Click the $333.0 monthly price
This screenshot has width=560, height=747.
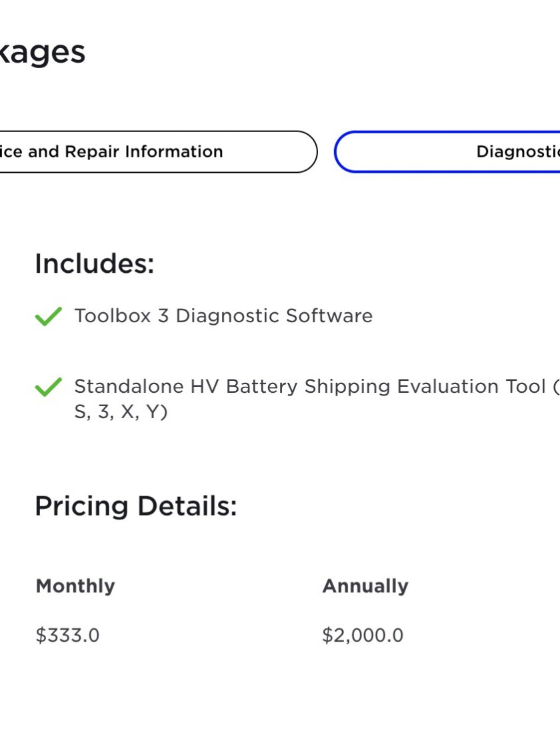click(67, 636)
